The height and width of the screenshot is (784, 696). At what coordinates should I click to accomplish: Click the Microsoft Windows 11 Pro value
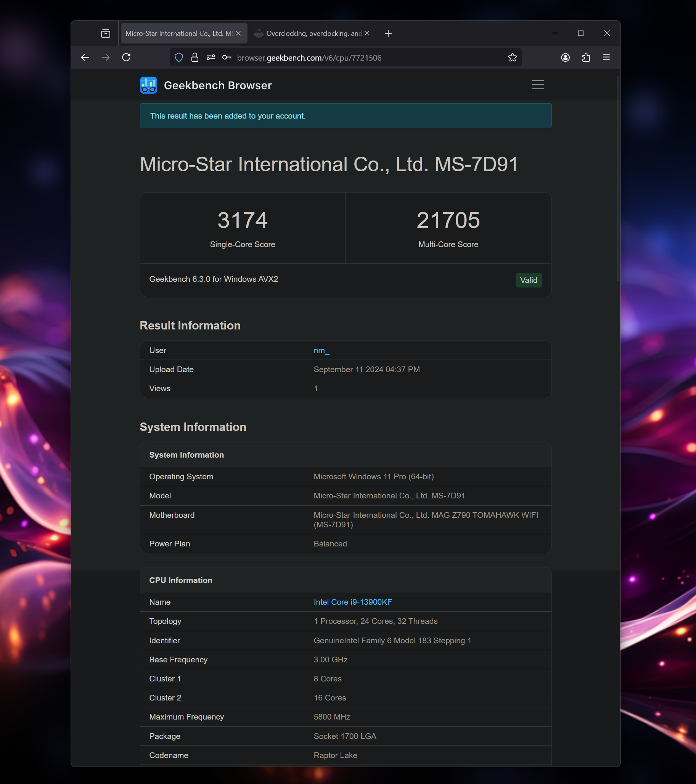[x=373, y=477]
